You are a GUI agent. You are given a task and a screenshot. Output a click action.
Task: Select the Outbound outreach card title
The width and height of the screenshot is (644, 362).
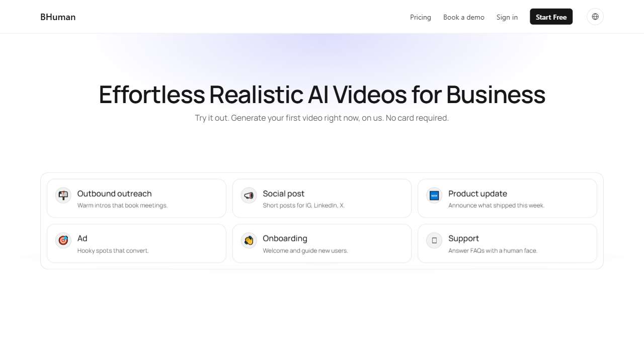(114, 194)
